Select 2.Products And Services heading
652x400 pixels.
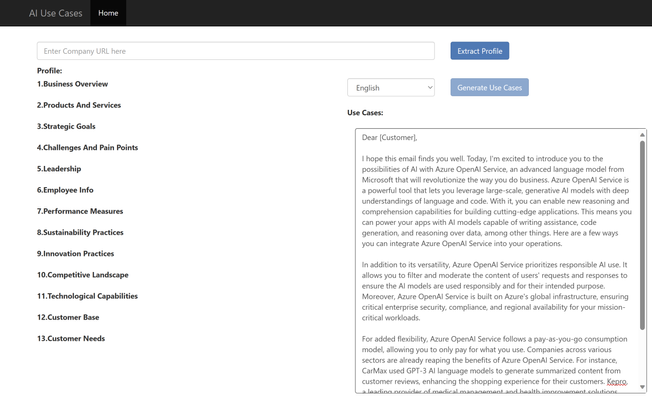pos(79,105)
